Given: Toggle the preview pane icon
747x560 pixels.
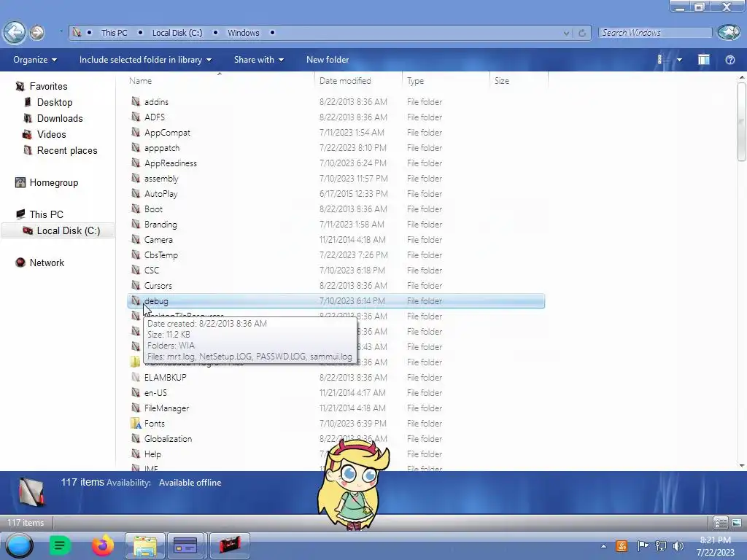Looking at the screenshot, I should pyautogui.click(x=704, y=60).
